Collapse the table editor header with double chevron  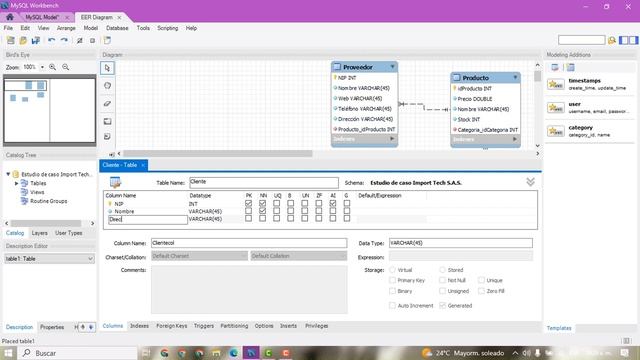pos(530,182)
